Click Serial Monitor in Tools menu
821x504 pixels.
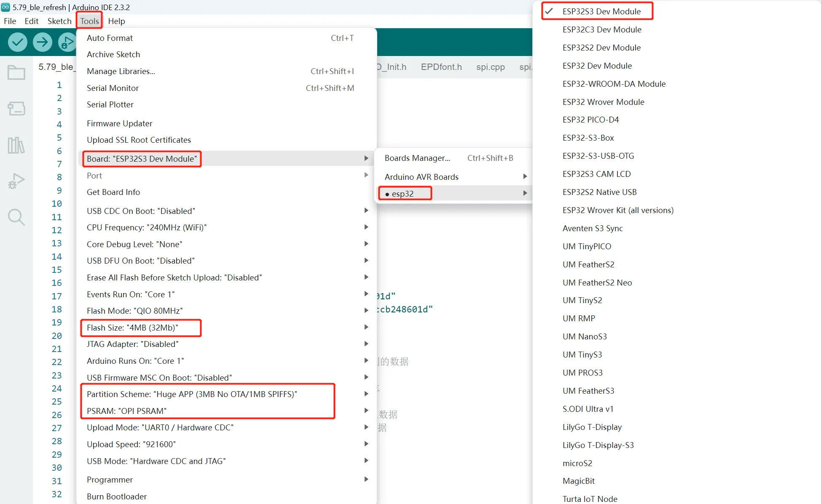(x=113, y=88)
